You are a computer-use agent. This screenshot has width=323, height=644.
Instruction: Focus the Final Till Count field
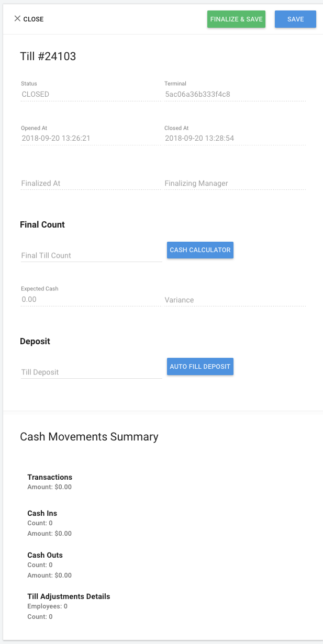[x=91, y=255]
